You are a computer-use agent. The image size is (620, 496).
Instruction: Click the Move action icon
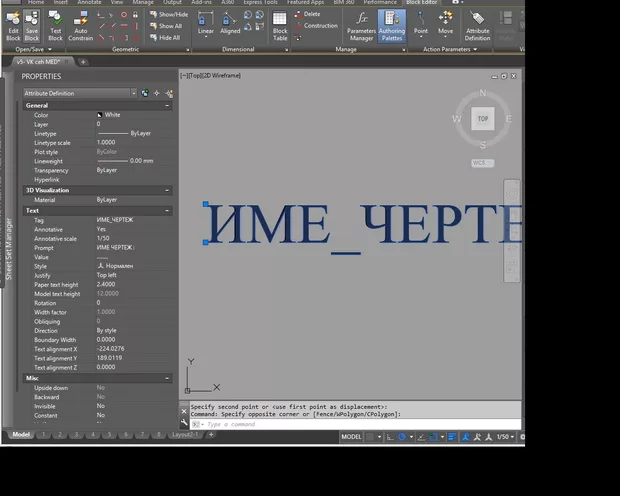pyautogui.click(x=445, y=22)
